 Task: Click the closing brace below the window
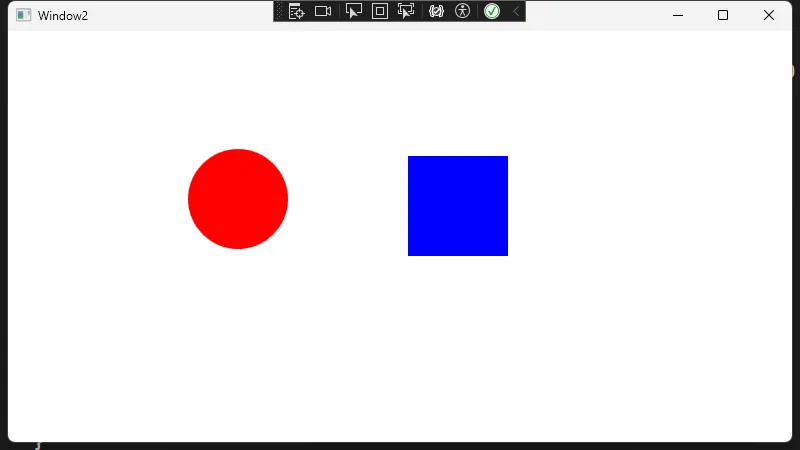(x=38, y=445)
